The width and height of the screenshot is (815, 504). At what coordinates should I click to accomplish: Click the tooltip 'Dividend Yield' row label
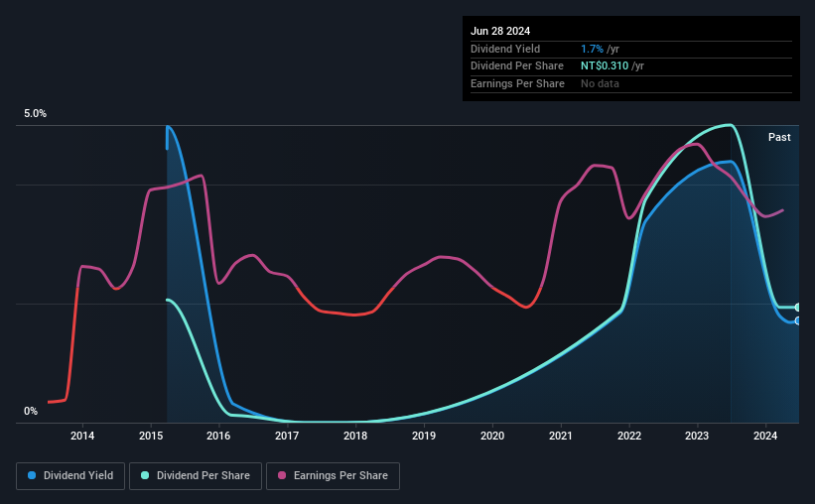coord(505,49)
